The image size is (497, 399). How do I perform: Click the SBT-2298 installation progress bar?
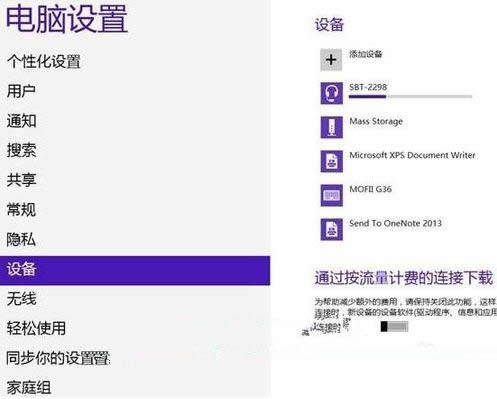[x=410, y=97]
